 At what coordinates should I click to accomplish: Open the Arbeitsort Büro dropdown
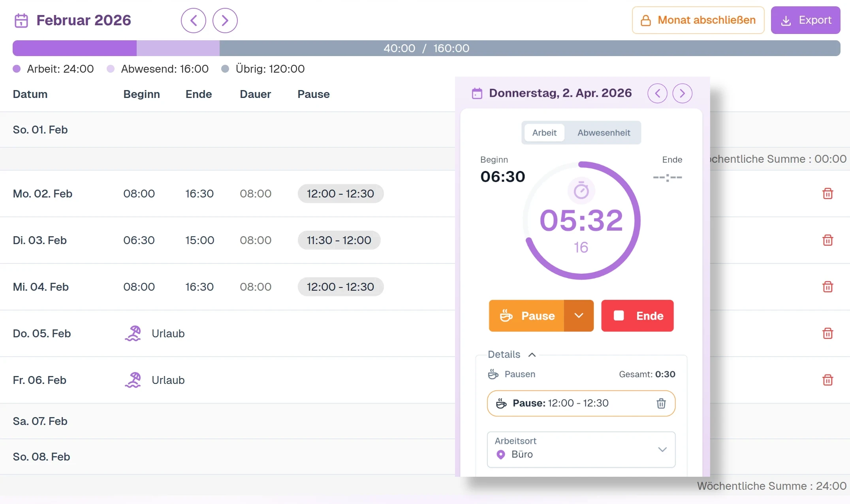click(581, 449)
